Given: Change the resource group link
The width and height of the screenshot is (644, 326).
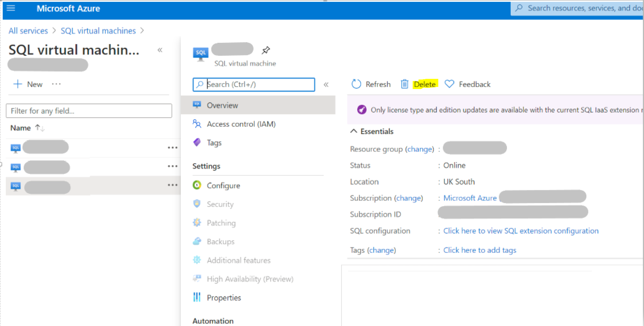Looking at the screenshot, I should click(419, 149).
